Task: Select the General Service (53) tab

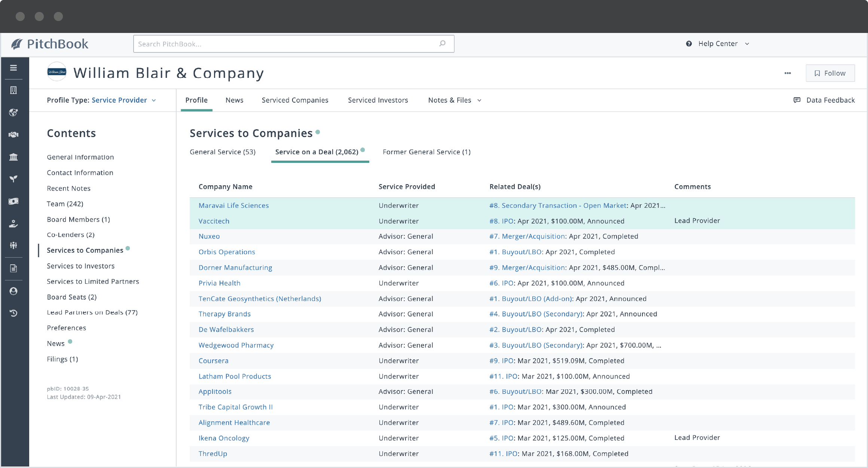Action: (x=223, y=152)
